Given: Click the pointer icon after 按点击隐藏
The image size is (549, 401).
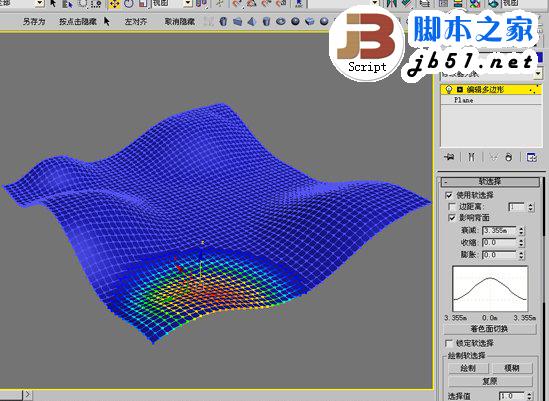Looking at the screenshot, I should point(107,22).
